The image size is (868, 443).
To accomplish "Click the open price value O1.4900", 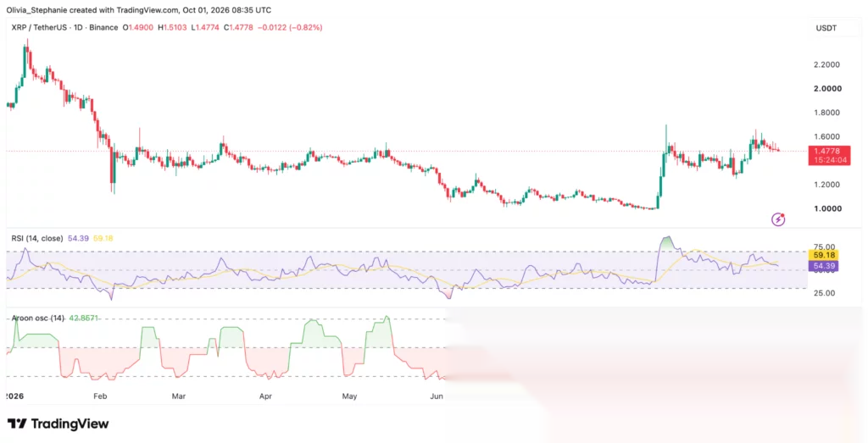I will pos(138,27).
